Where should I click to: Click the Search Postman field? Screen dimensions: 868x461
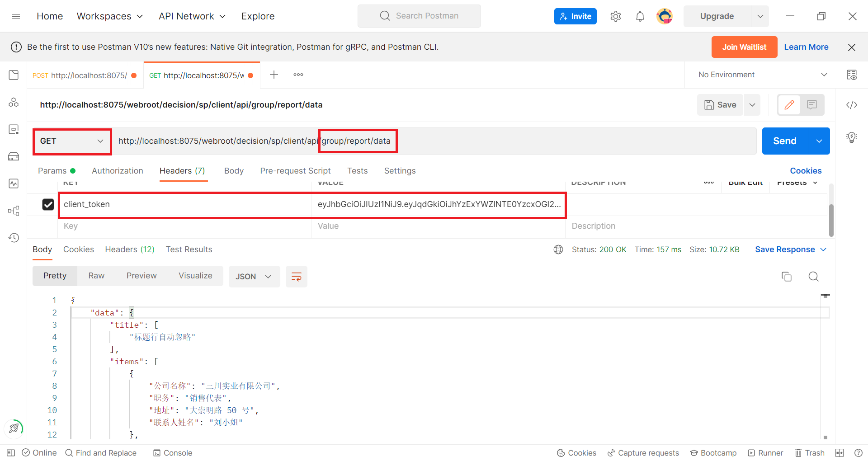[419, 16]
